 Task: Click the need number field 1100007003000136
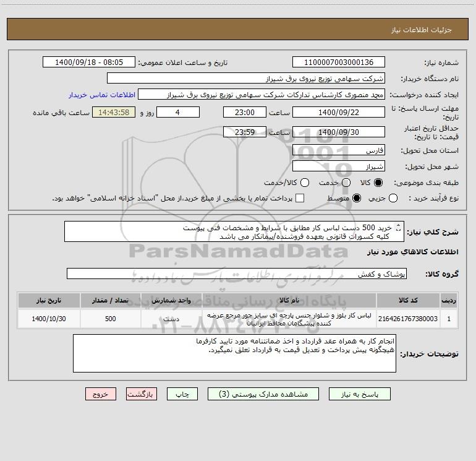coord(339,62)
